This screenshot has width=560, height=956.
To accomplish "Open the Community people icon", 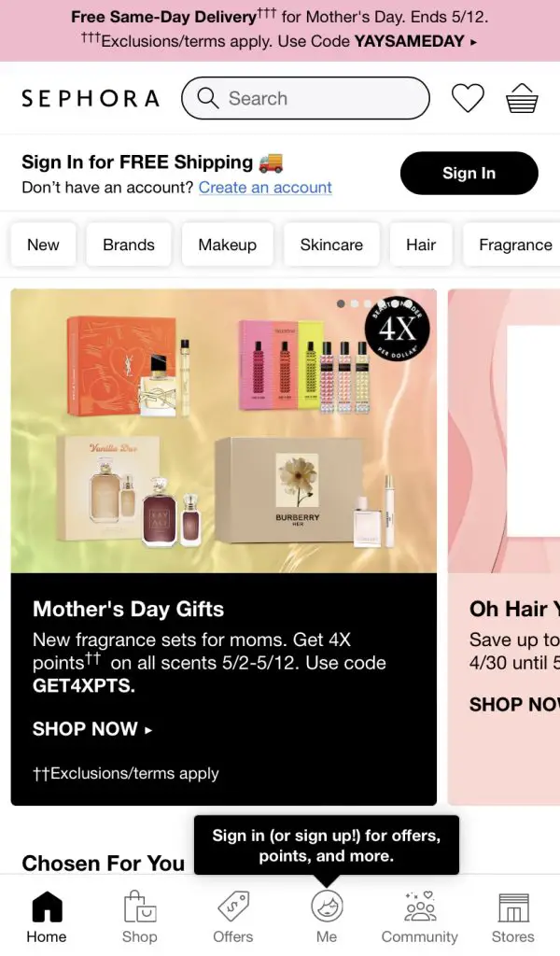I will [420, 906].
